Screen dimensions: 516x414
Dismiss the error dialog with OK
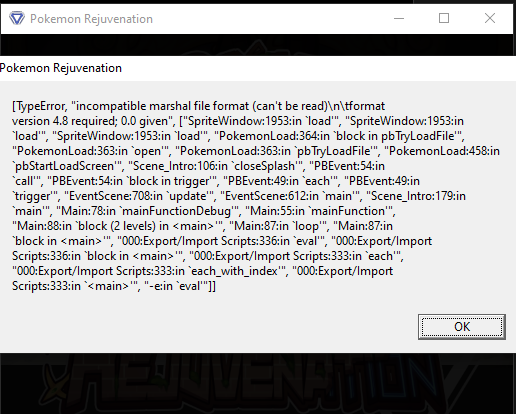click(462, 327)
